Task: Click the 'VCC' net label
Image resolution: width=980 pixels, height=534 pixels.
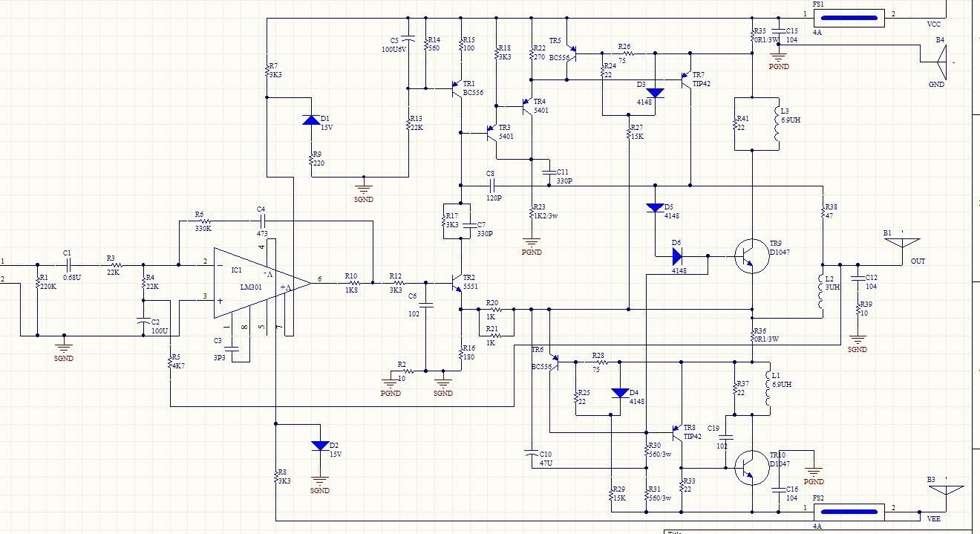Action: [934, 25]
